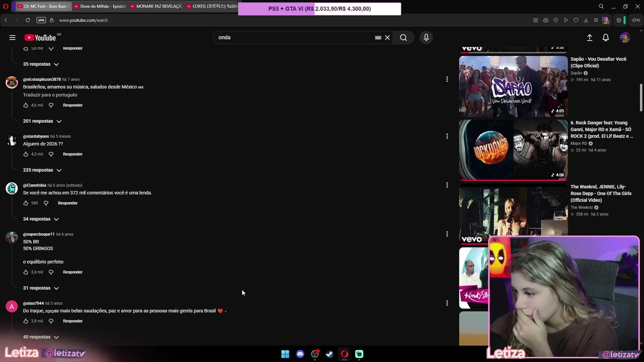Open Opera downloads icon
Screen dimensions: 644x362
pyautogui.click(x=586, y=20)
